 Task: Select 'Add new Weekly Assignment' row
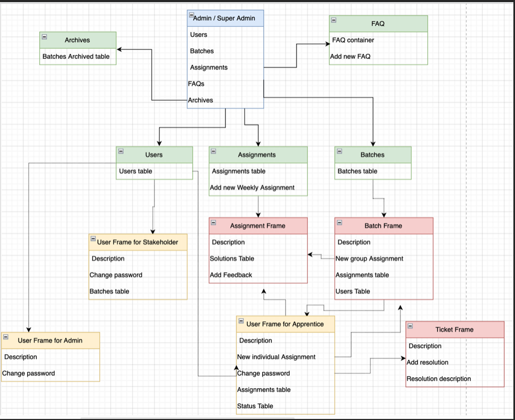point(252,187)
